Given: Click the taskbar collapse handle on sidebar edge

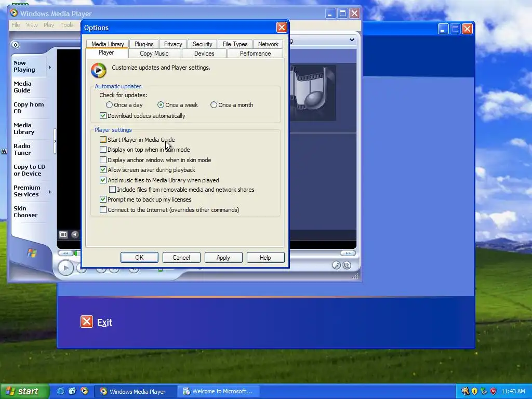Looking at the screenshot, I should click(55, 141).
